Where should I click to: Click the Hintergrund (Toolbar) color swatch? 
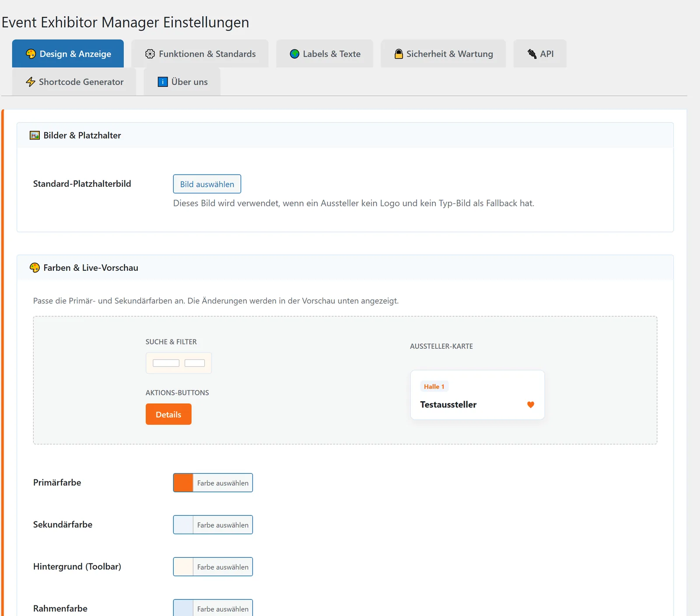click(x=183, y=567)
